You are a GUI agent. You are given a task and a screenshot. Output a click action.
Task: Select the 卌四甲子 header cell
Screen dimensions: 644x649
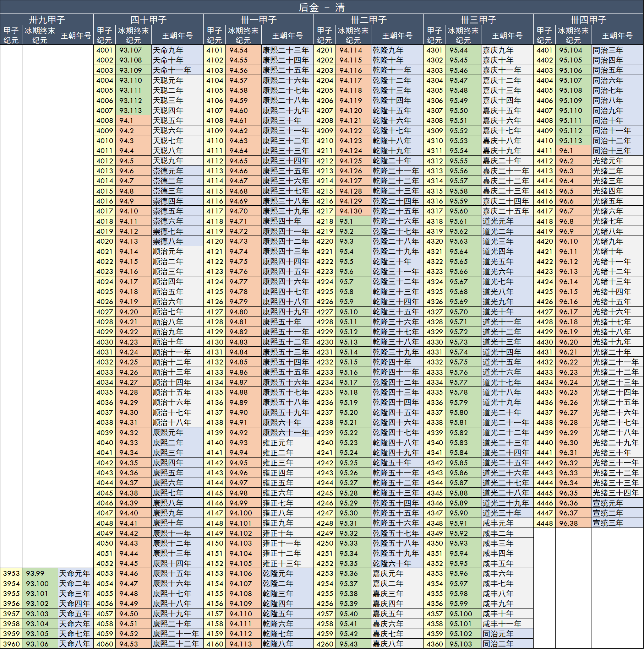588,19
